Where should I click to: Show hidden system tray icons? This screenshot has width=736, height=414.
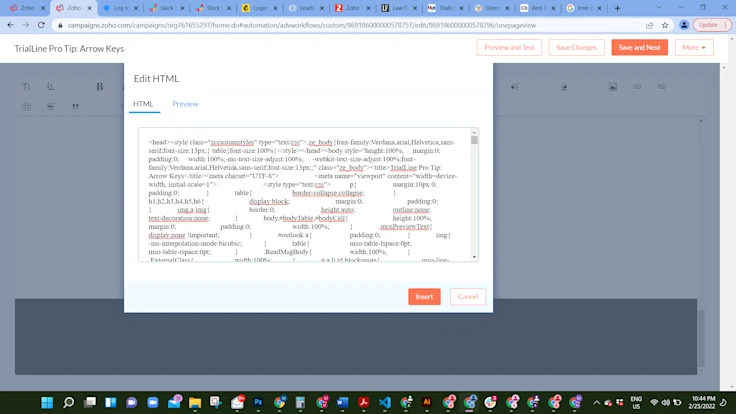point(597,402)
